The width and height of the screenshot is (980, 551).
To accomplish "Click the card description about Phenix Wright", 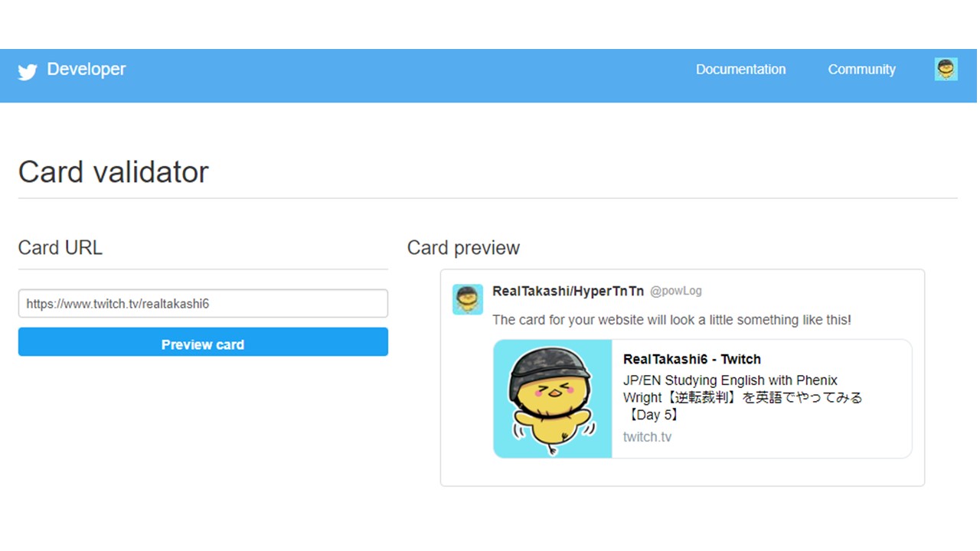I will (743, 398).
